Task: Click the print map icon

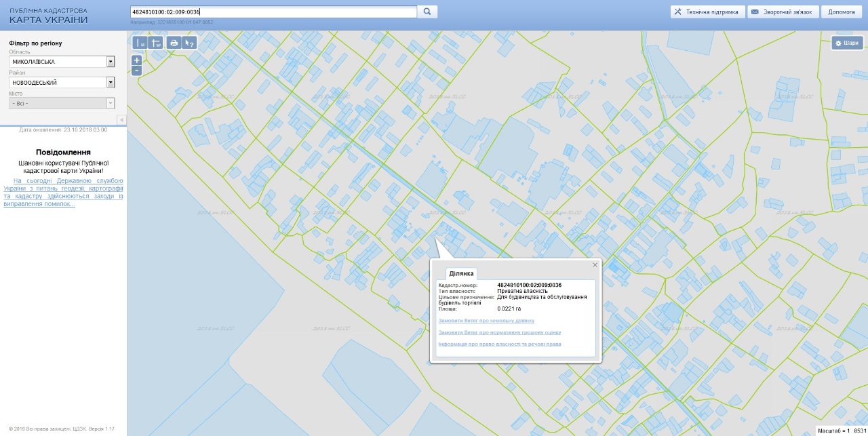Action: pos(174,43)
